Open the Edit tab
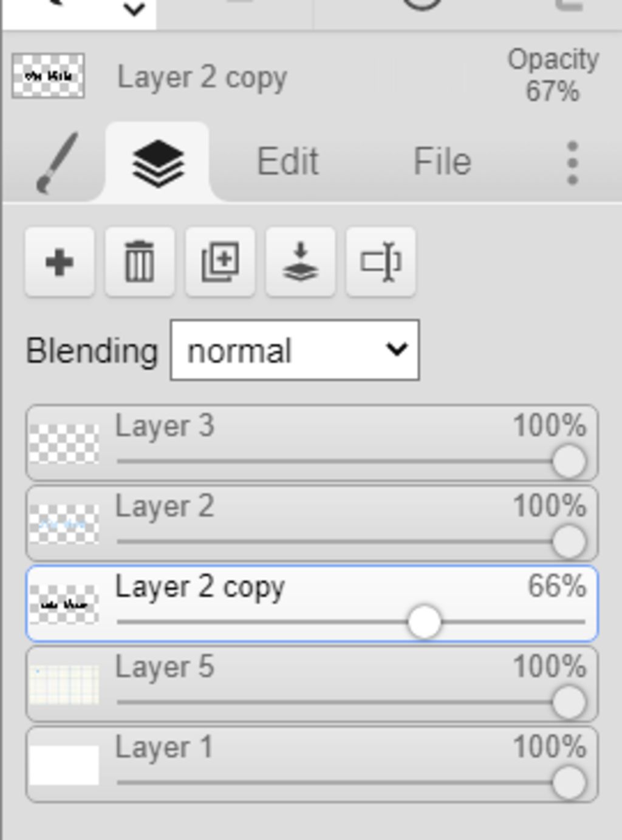This screenshot has width=622, height=840. pos(287,162)
